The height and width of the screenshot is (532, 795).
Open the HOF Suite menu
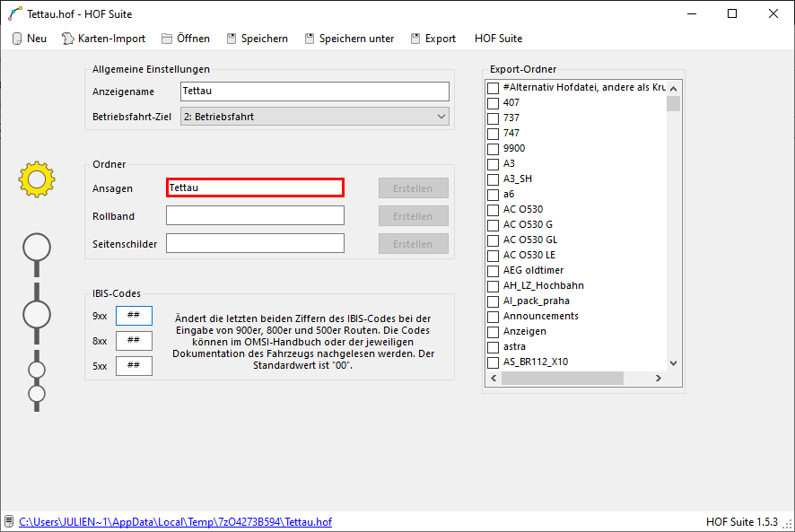pos(498,39)
